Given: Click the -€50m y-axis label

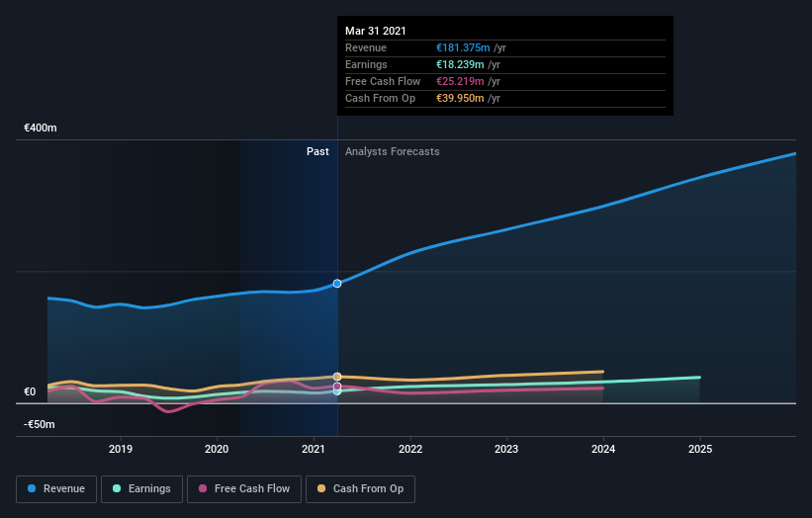Looking at the screenshot, I should tap(40, 424).
